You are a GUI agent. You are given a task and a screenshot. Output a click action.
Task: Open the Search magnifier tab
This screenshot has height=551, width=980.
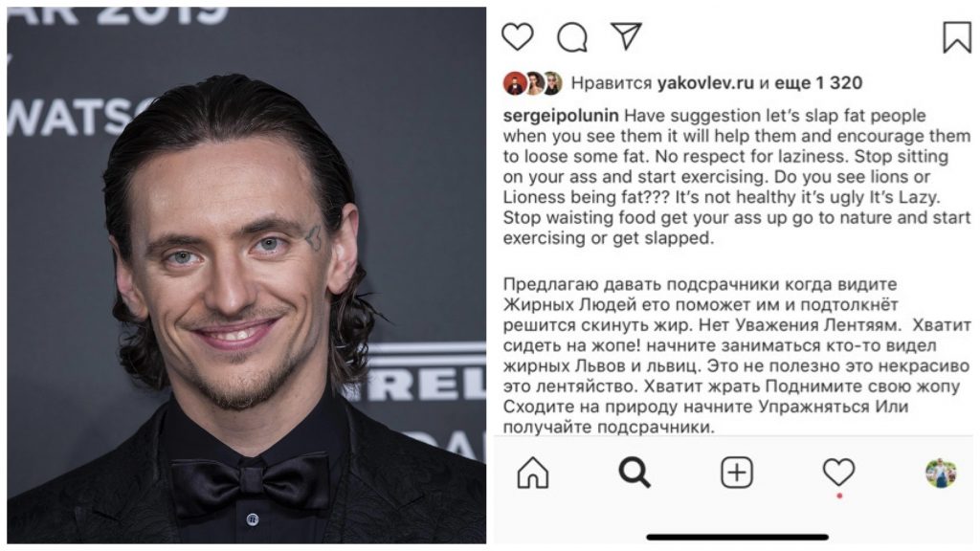[635, 473]
